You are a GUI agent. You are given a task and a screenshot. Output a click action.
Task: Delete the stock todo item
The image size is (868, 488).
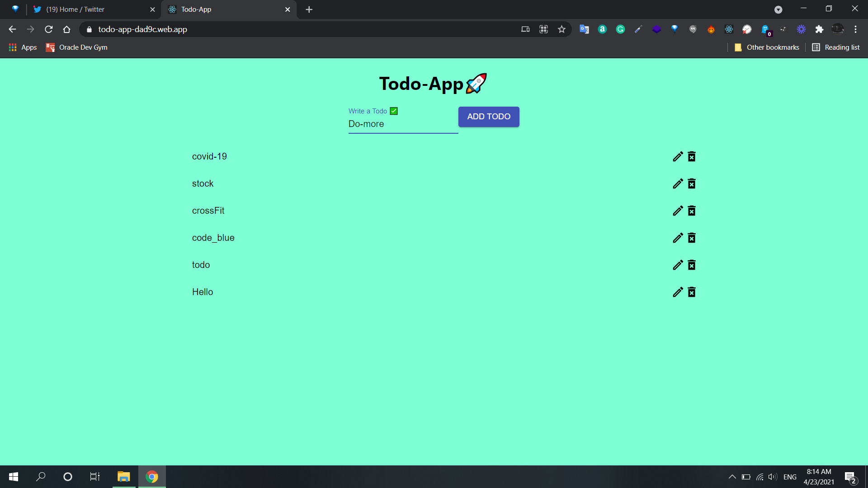click(x=692, y=184)
